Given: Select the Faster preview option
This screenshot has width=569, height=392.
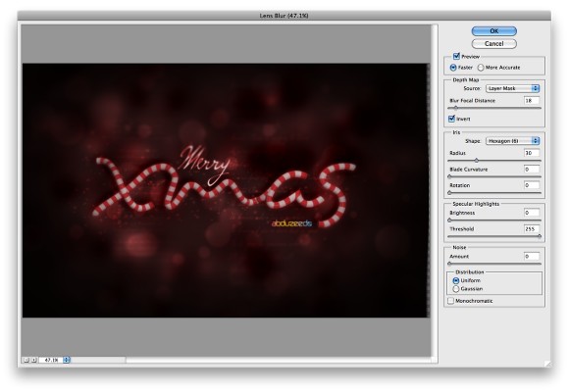Looking at the screenshot, I should click(x=453, y=68).
